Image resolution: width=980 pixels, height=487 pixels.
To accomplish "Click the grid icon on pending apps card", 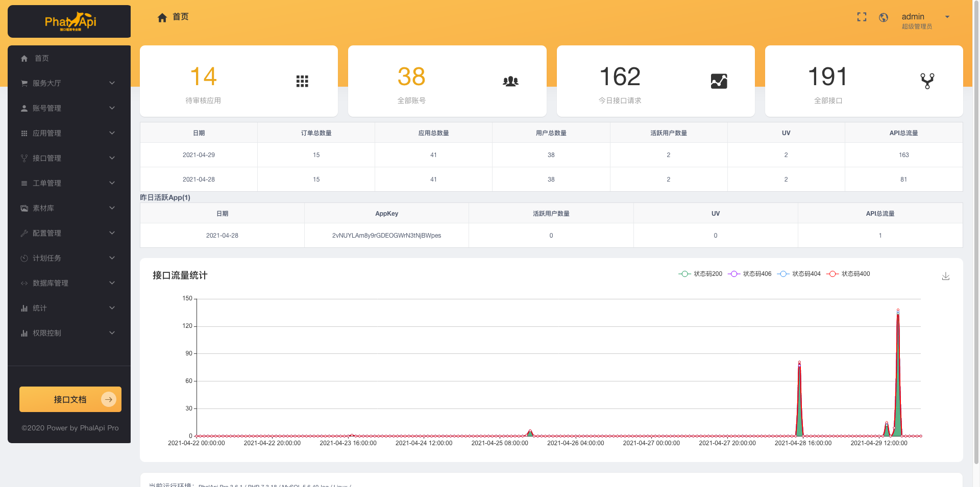I will (x=302, y=81).
